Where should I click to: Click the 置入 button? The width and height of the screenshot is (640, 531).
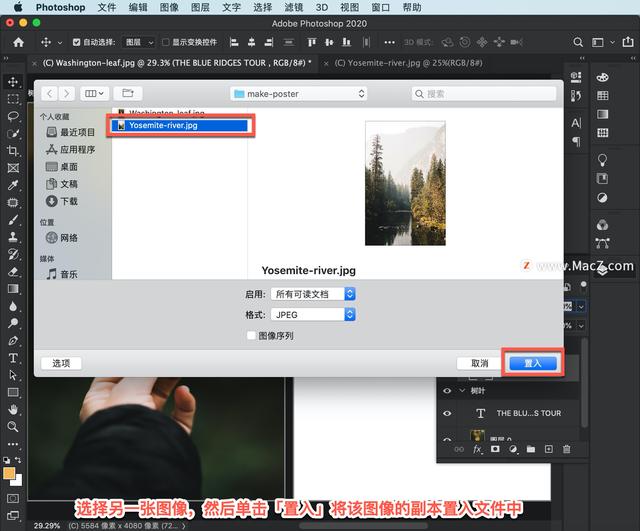[x=532, y=363]
